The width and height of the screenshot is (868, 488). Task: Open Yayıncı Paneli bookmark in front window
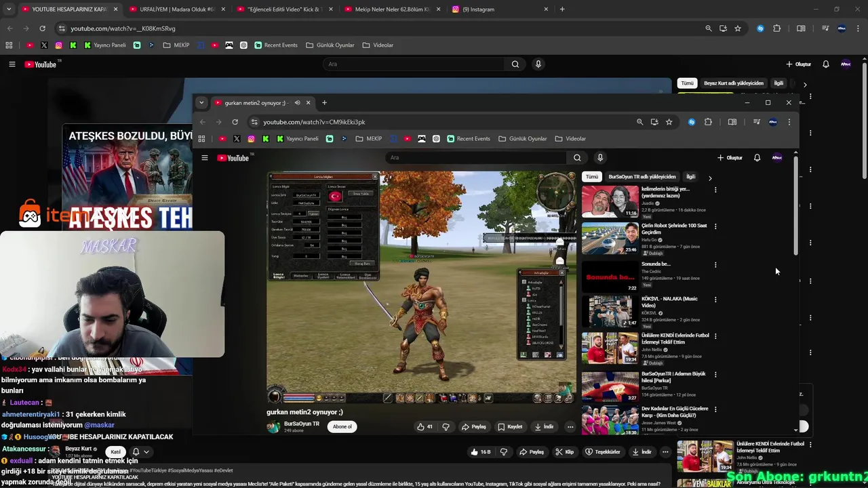pyautogui.click(x=297, y=139)
